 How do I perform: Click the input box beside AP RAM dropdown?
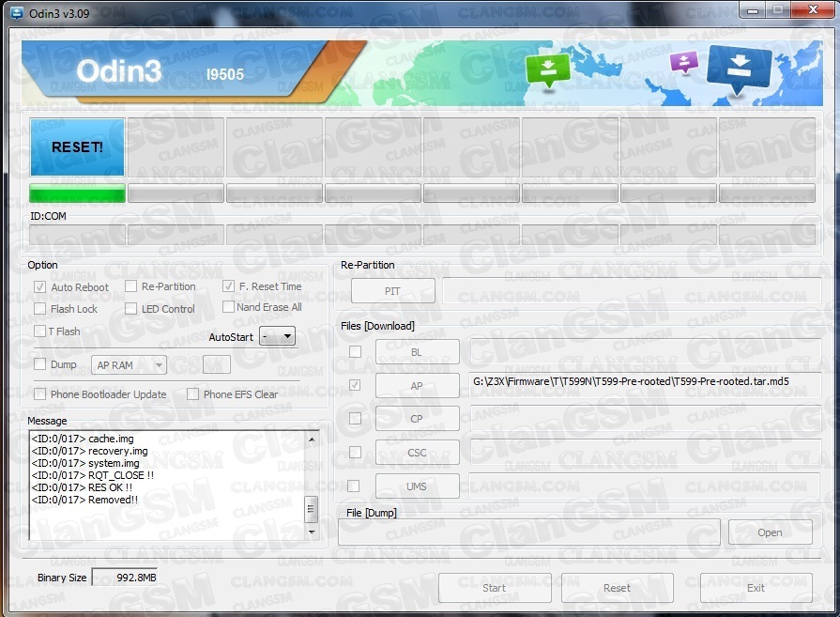[x=217, y=365]
